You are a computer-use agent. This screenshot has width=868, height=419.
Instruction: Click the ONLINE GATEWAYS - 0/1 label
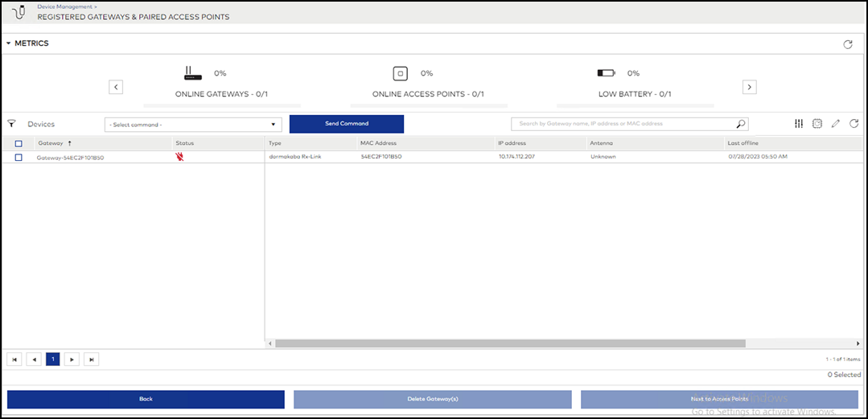pyautogui.click(x=221, y=94)
